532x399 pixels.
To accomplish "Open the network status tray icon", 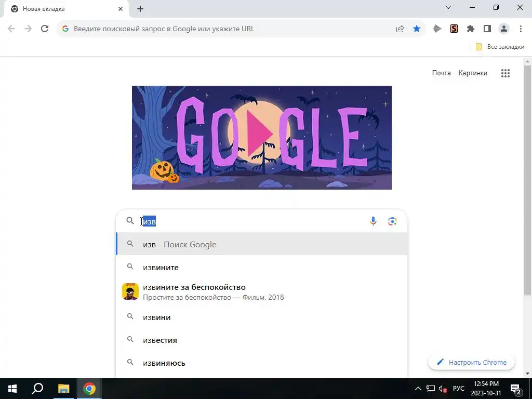I will 431,389.
